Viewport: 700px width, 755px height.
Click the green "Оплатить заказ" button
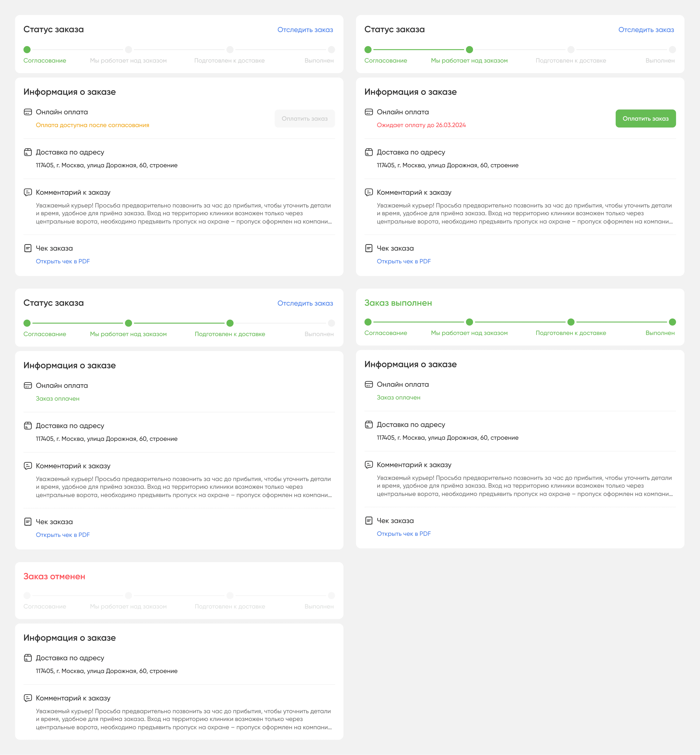coord(645,119)
